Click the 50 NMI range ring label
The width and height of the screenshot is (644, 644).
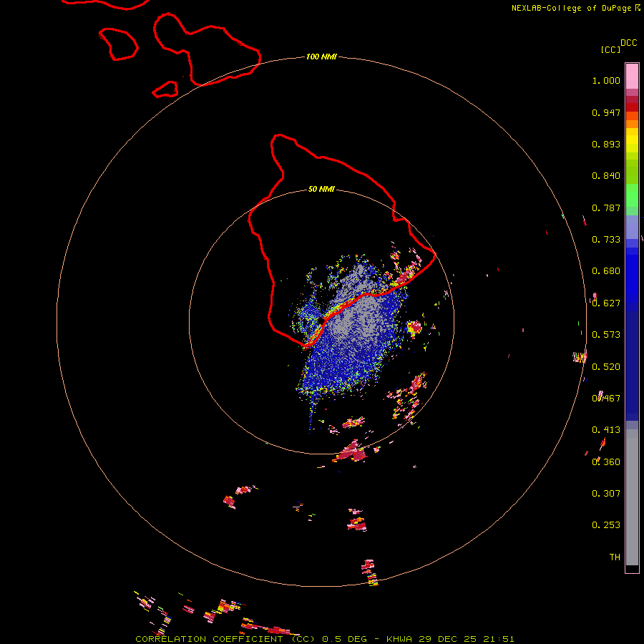click(321, 189)
